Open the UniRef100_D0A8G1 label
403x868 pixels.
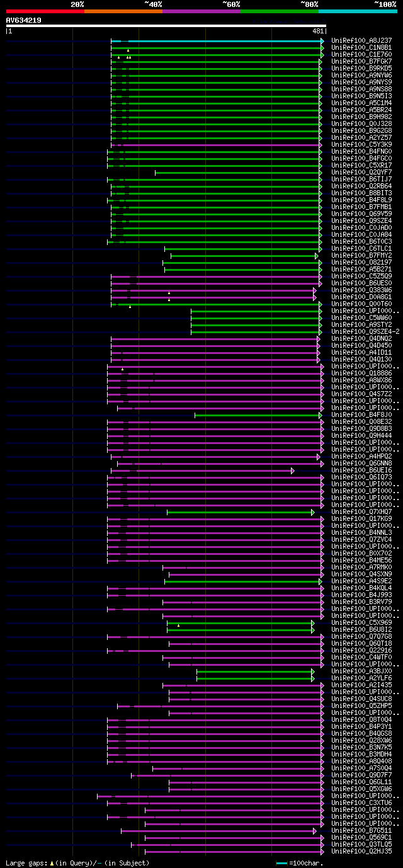pyautogui.click(x=361, y=297)
